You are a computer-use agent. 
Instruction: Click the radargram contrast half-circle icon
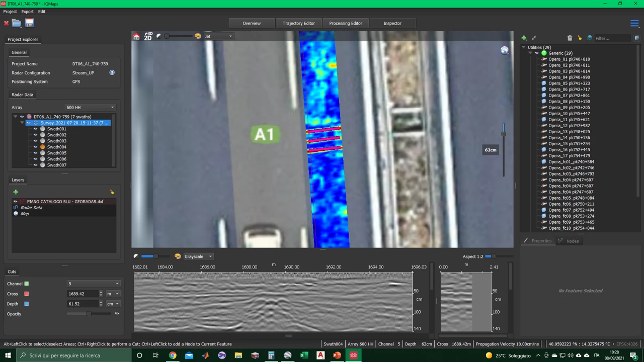coord(136,256)
